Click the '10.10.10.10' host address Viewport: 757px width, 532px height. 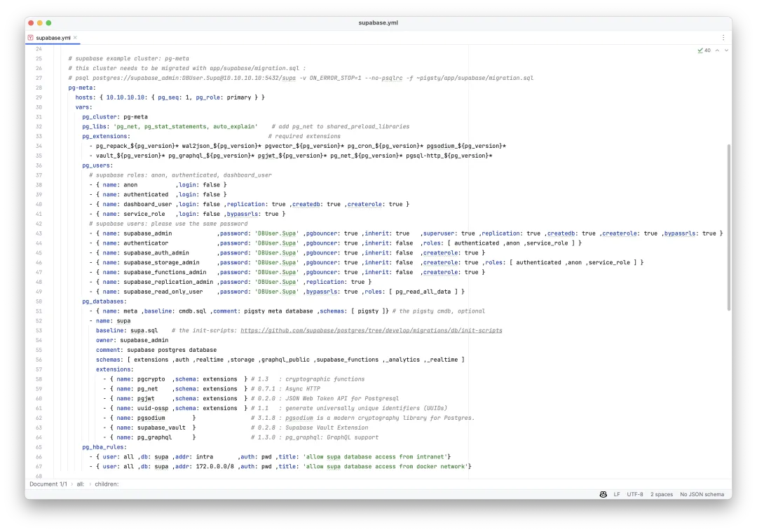125,97
